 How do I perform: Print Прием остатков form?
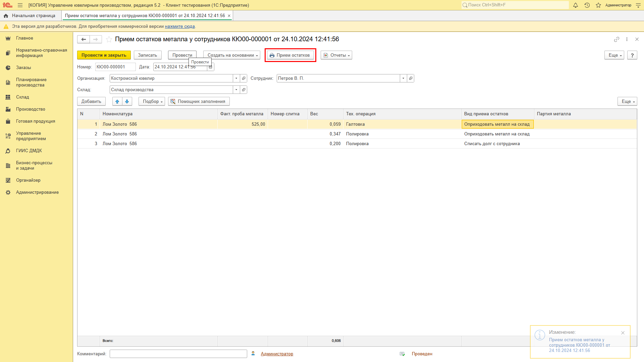(290, 55)
